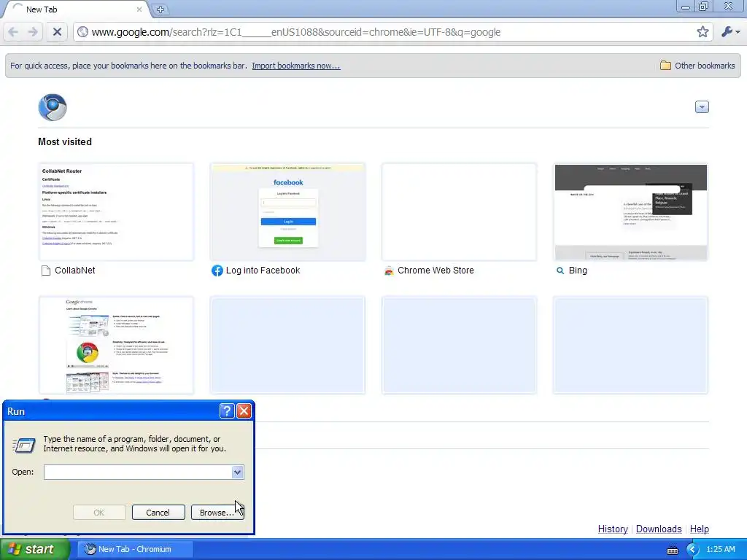Open the Help link
The image size is (747, 560).
pos(700,529)
